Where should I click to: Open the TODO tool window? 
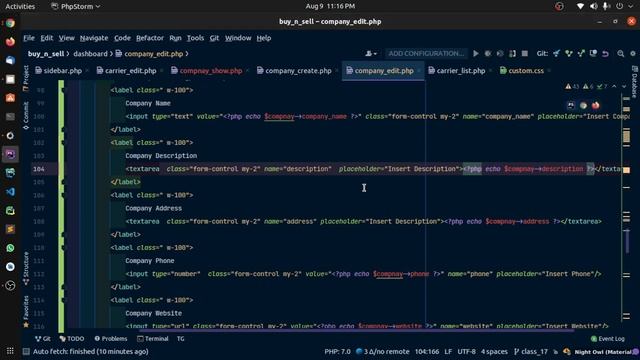pos(72,339)
